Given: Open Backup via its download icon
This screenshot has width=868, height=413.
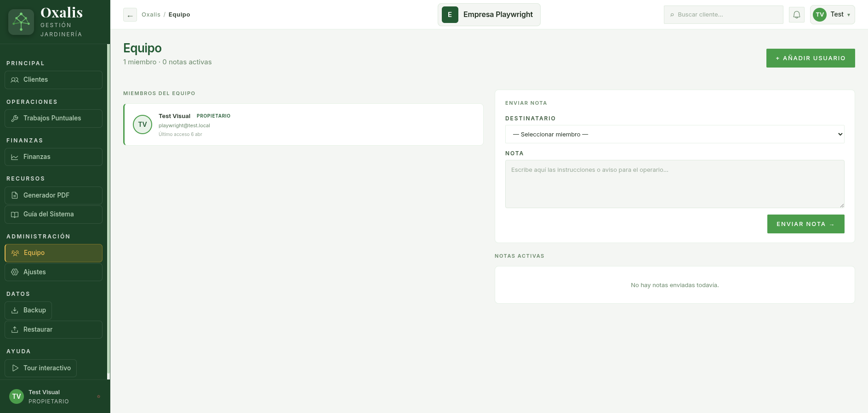Looking at the screenshot, I should coord(15,311).
